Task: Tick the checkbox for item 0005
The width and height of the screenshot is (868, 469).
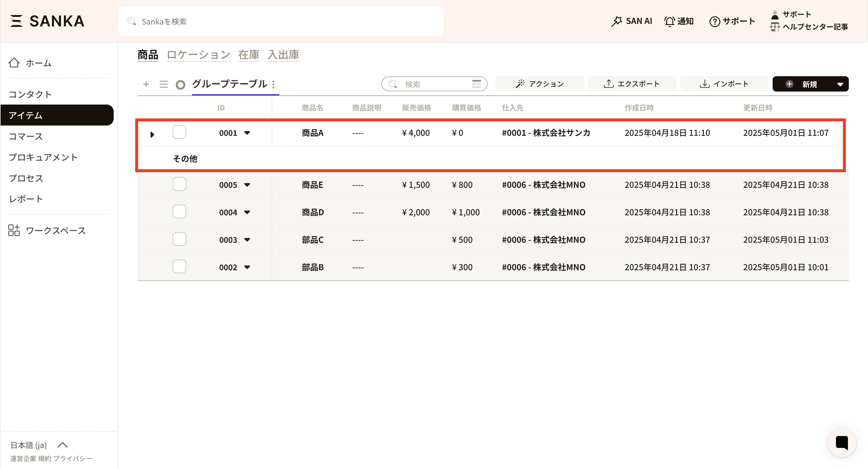Action: pos(179,184)
